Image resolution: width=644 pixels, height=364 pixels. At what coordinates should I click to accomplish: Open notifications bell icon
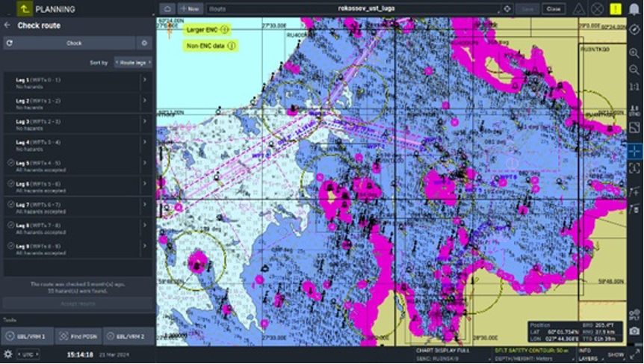coord(634,9)
